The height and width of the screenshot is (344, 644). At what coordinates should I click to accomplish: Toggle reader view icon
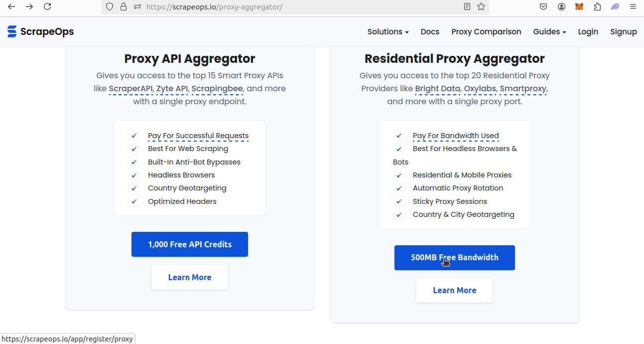(467, 7)
